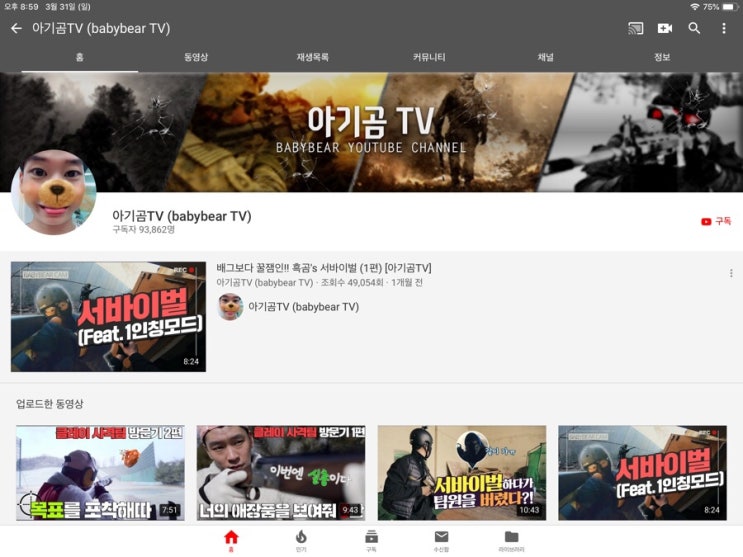The height and width of the screenshot is (557, 743).
Task: Tap the subscriber count 구독자 93,862명
Action: click(144, 230)
